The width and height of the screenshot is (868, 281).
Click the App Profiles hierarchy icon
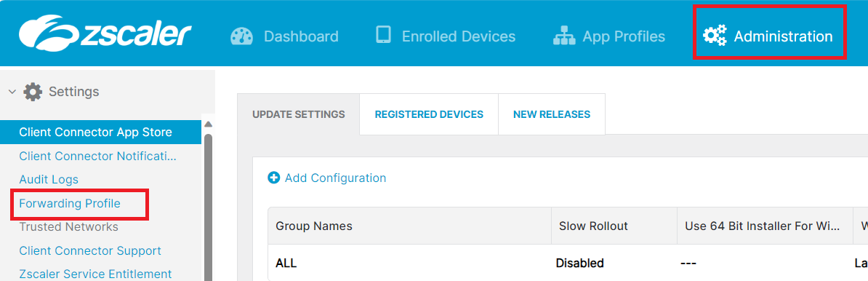(x=565, y=36)
